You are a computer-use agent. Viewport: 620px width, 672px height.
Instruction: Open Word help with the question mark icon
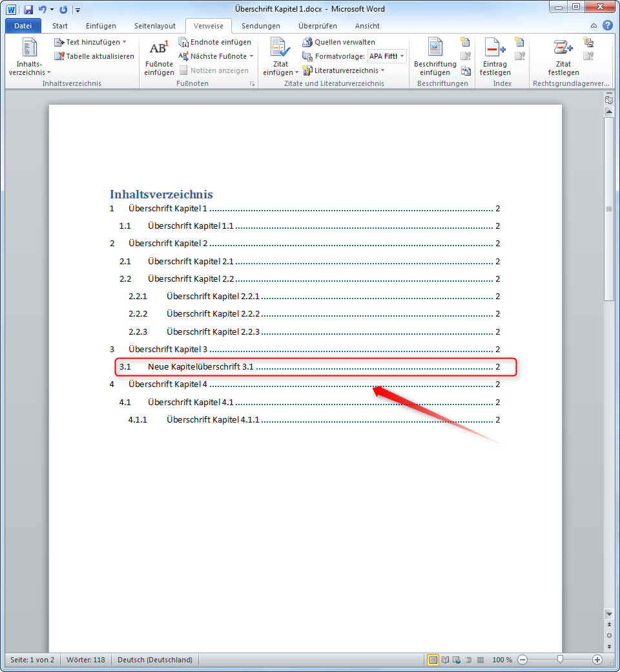tap(607, 26)
